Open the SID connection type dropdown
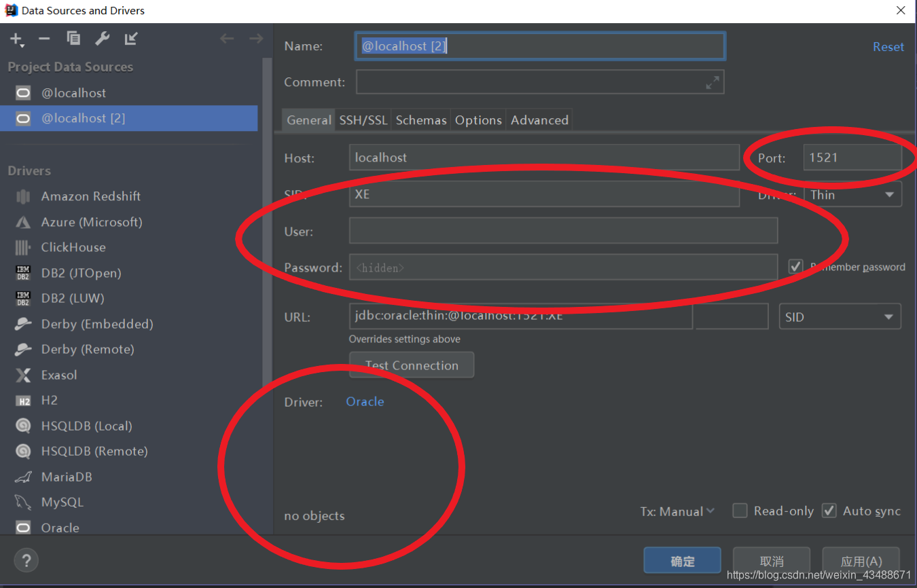The width and height of the screenshot is (917, 588). click(x=840, y=317)
